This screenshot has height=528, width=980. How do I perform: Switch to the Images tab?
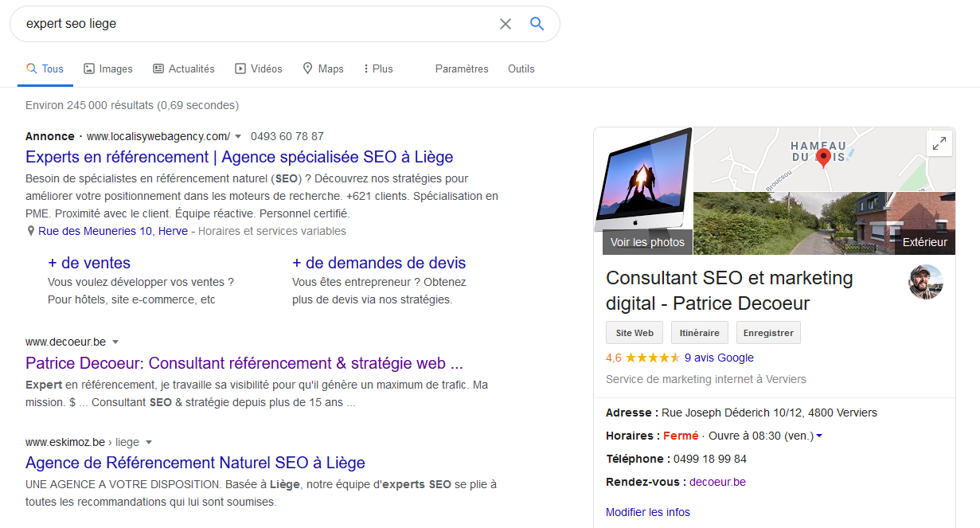click(108, 68)
